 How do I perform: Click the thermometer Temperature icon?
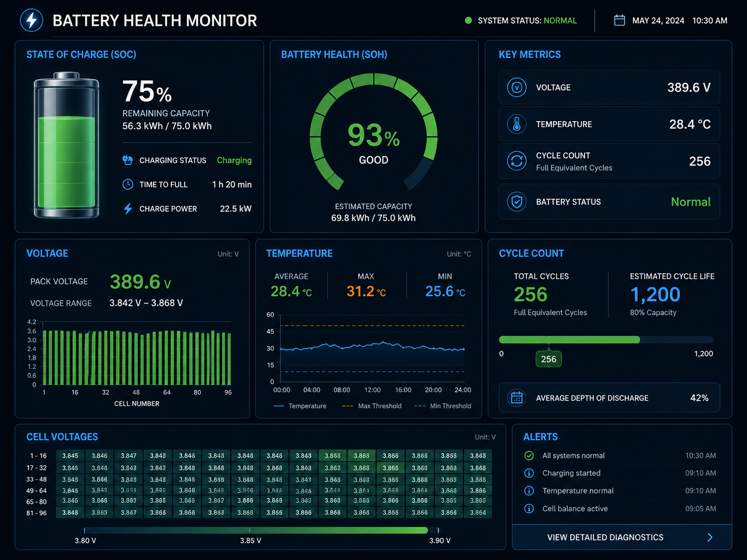[516, 124]
